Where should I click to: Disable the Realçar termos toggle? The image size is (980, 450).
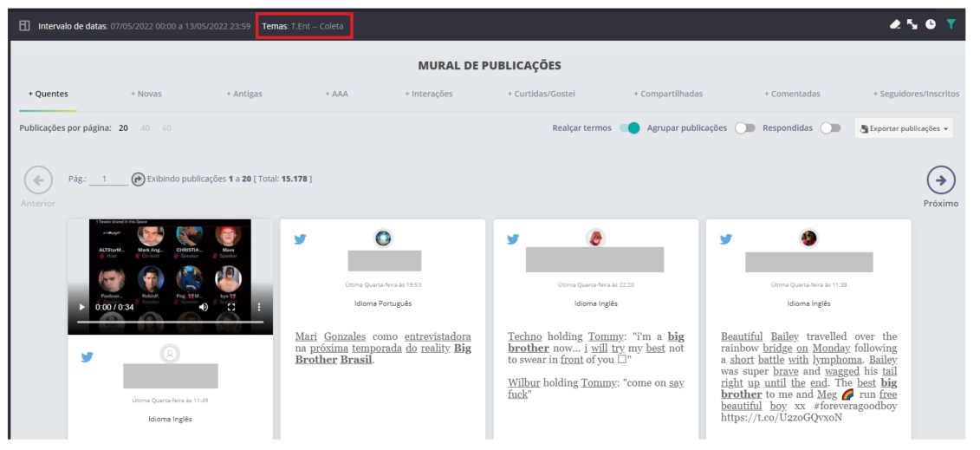point(629,128)
